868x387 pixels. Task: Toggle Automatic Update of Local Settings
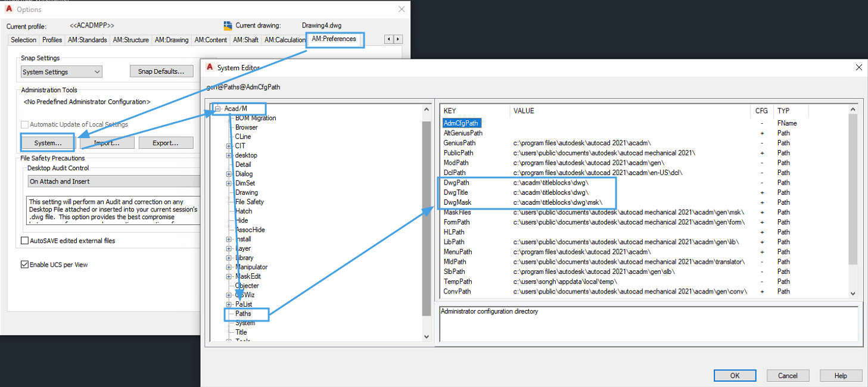coord(24,124)
